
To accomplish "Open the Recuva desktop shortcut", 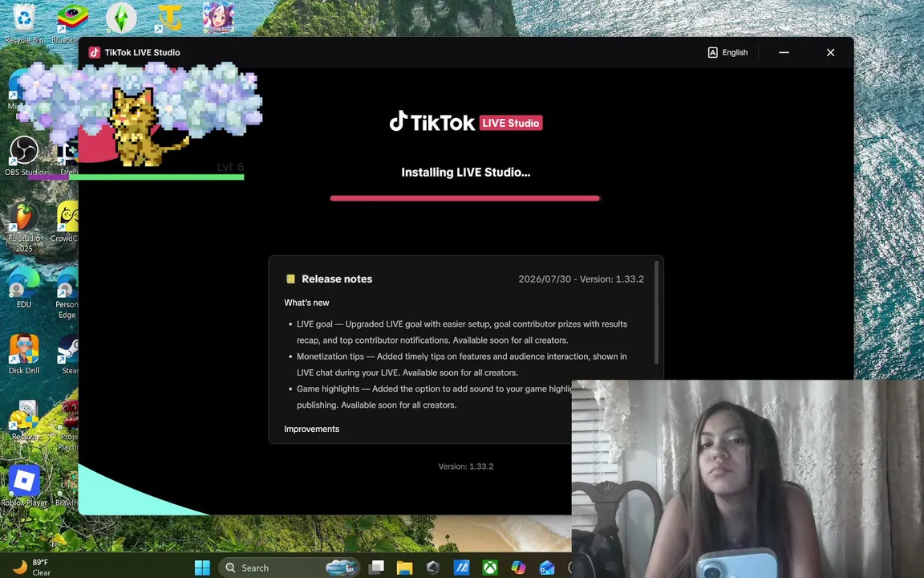I will pyautogui.click(x=24, y=421).
